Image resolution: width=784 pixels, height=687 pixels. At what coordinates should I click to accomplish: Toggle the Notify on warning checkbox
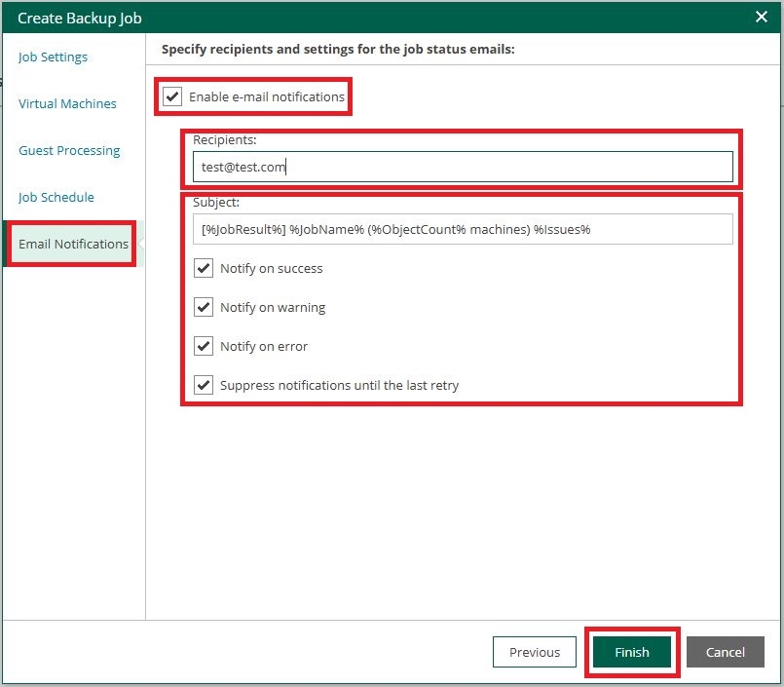(204, 307)
